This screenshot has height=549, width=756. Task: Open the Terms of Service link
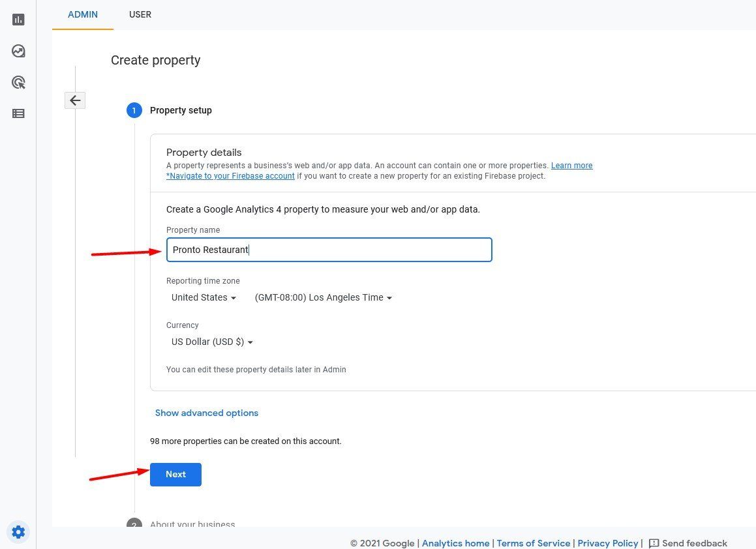click(533, 543)
